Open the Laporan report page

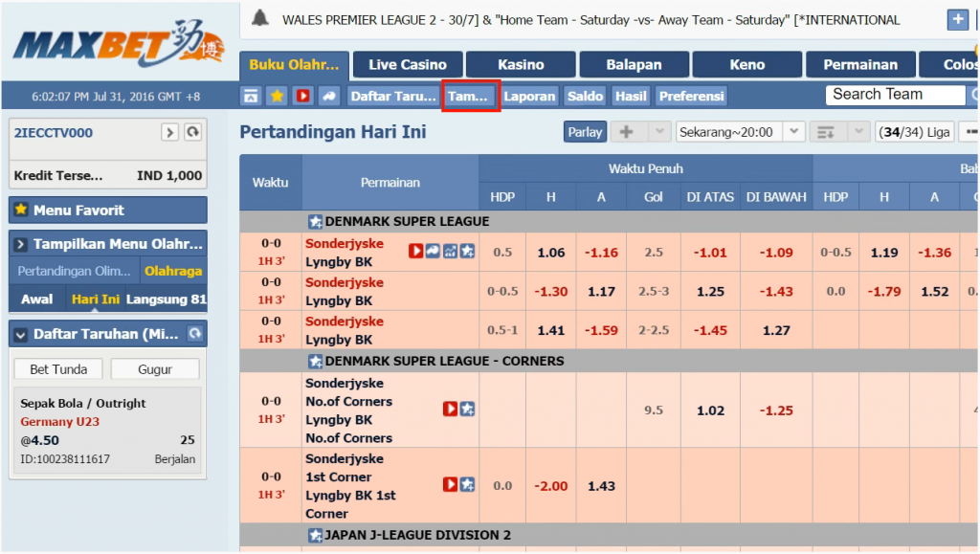(529, 97)
